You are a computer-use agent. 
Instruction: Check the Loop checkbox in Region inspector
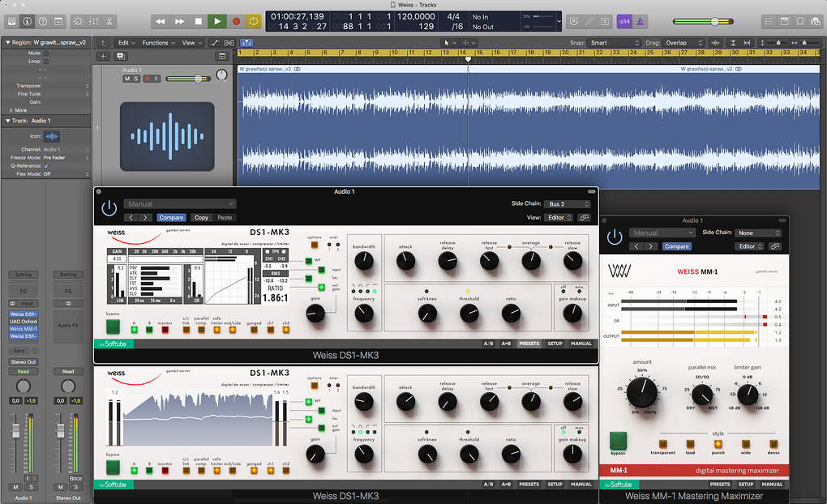tap(46, 61)
